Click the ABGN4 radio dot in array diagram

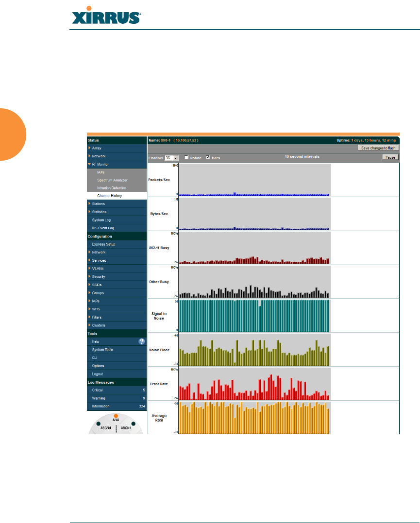pos(99,423)
